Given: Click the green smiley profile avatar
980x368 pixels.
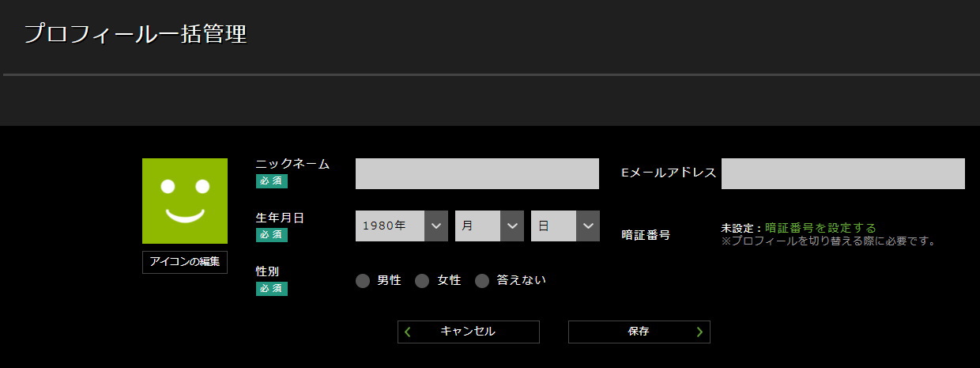Looking at the screenshot, I should pos(184,201).
